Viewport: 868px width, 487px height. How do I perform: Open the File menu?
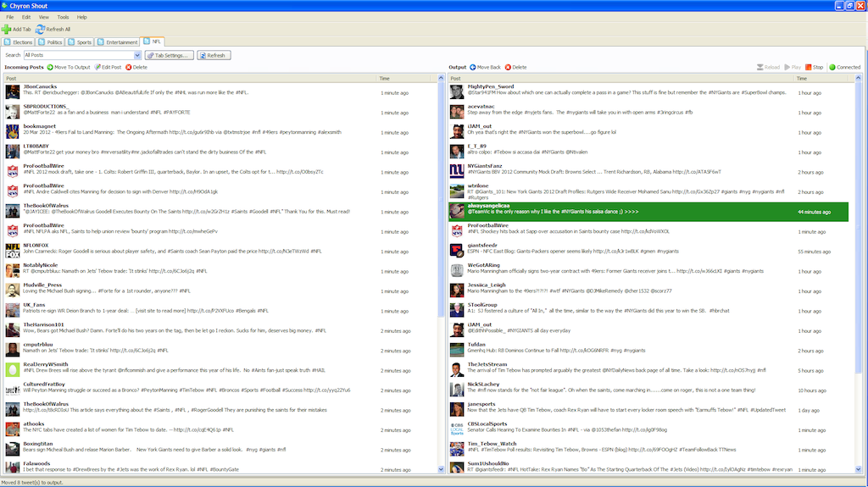click(x=10, y=17)
